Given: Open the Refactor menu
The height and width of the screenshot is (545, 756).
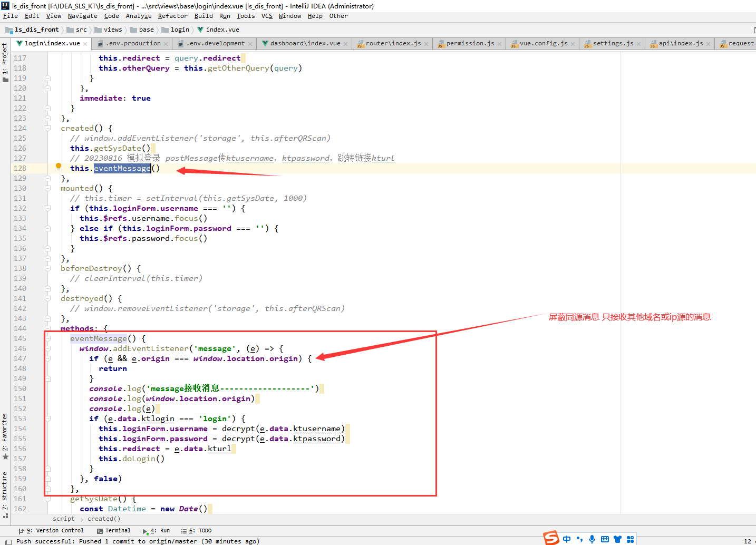Looking at the screenshot, I should tap(173, 16).
